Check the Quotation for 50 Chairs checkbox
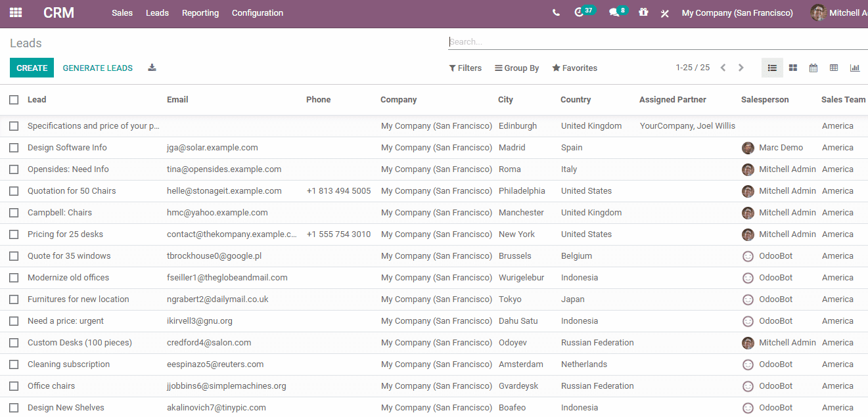This screenshot has height=417, width=868. 14,191
